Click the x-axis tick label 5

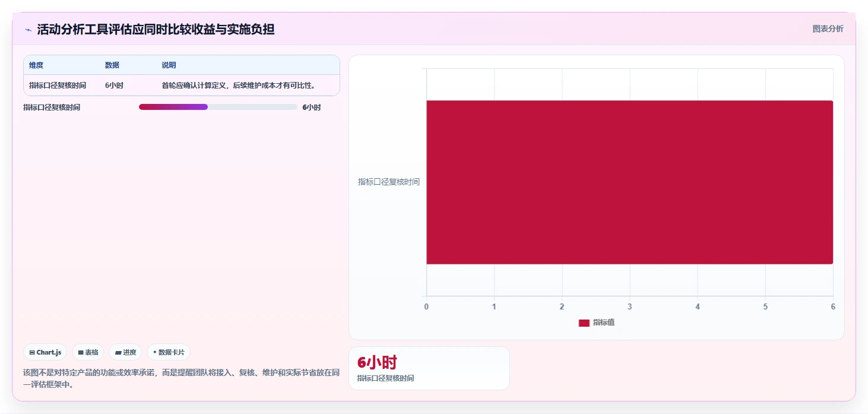pyautogui.click(x=765, y=307)
